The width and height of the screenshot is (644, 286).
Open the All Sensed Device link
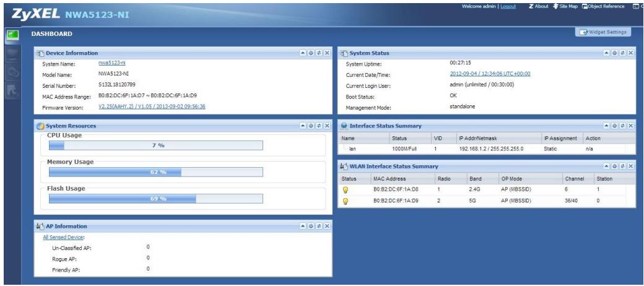[x=63, y=237]
